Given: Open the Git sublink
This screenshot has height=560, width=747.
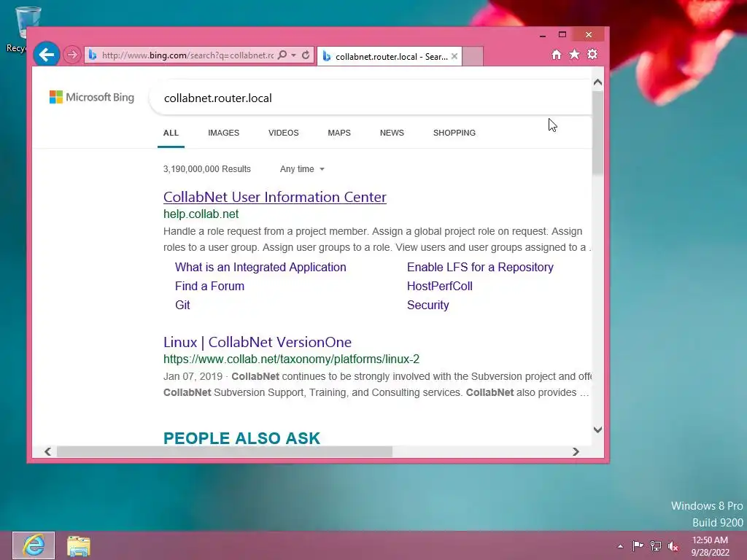Looking at the screenshot, I should click(x=182, y=306).
